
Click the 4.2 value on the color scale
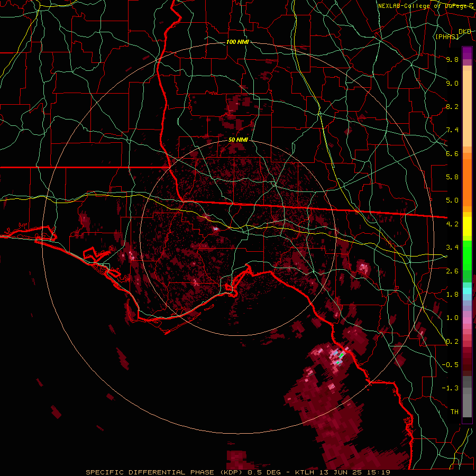pos(452,224)
